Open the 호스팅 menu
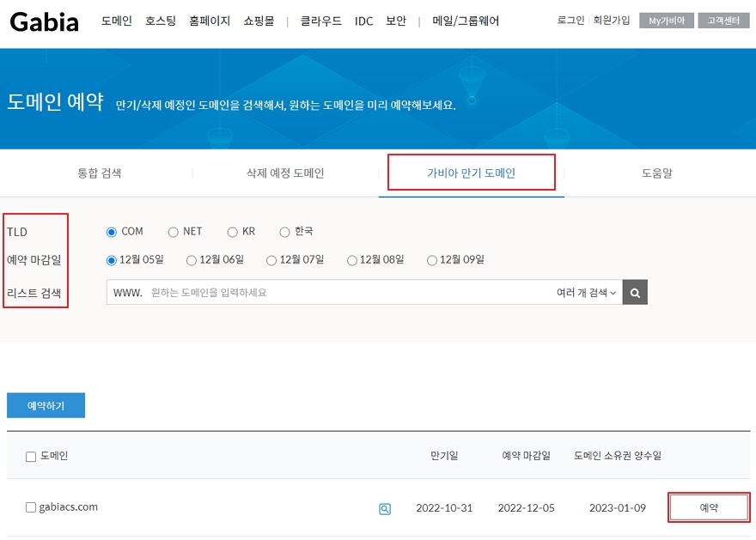756x540 pixels. 161,21
